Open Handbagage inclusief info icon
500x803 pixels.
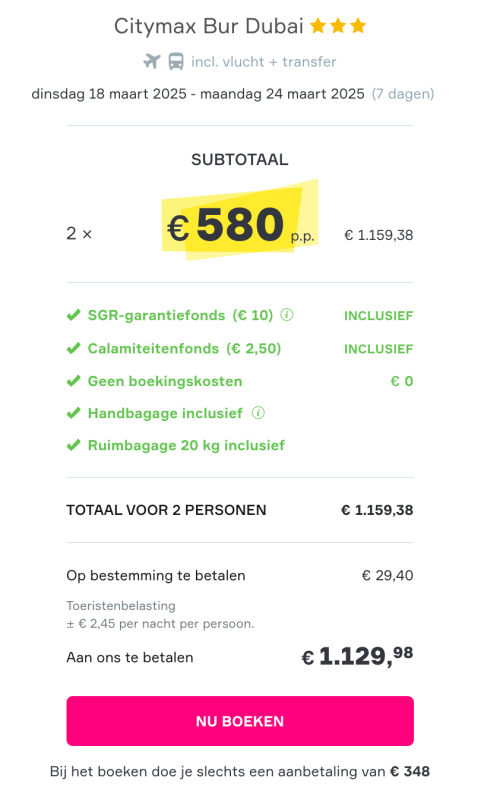[258, 412]
